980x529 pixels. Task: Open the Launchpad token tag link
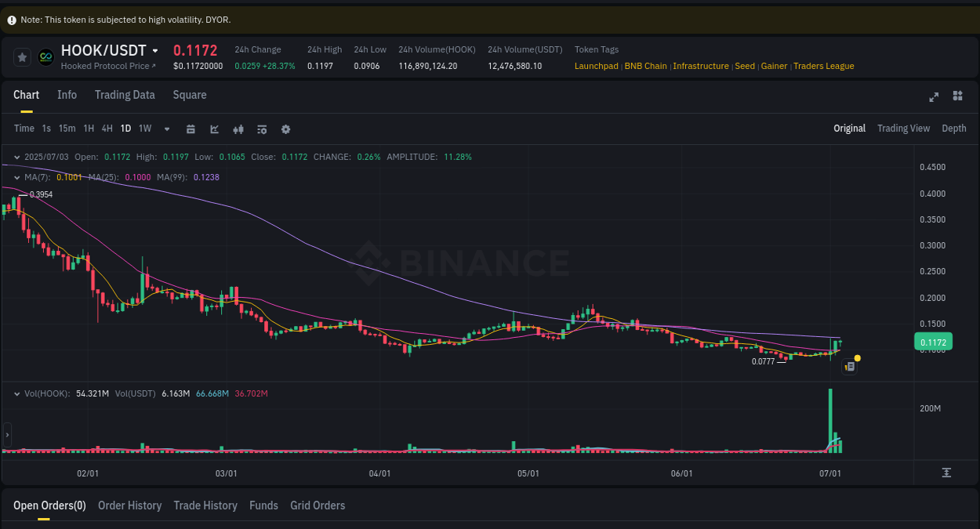click(596, 66)
